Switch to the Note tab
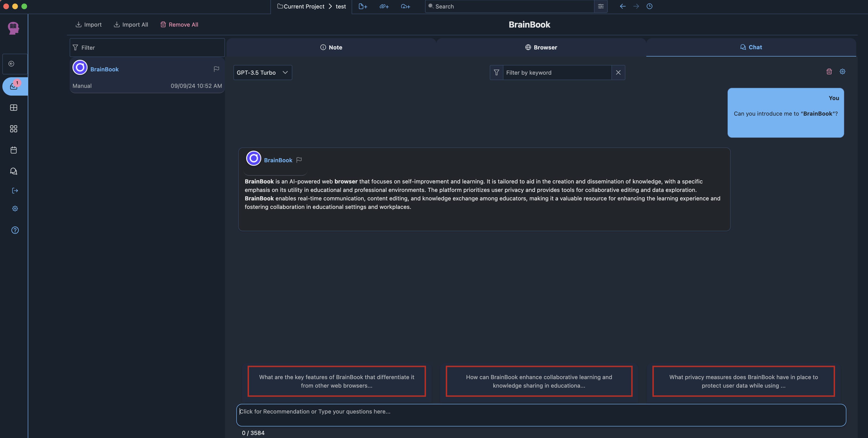The height and width of the screenshot is (438, 868). coord(331,48)
